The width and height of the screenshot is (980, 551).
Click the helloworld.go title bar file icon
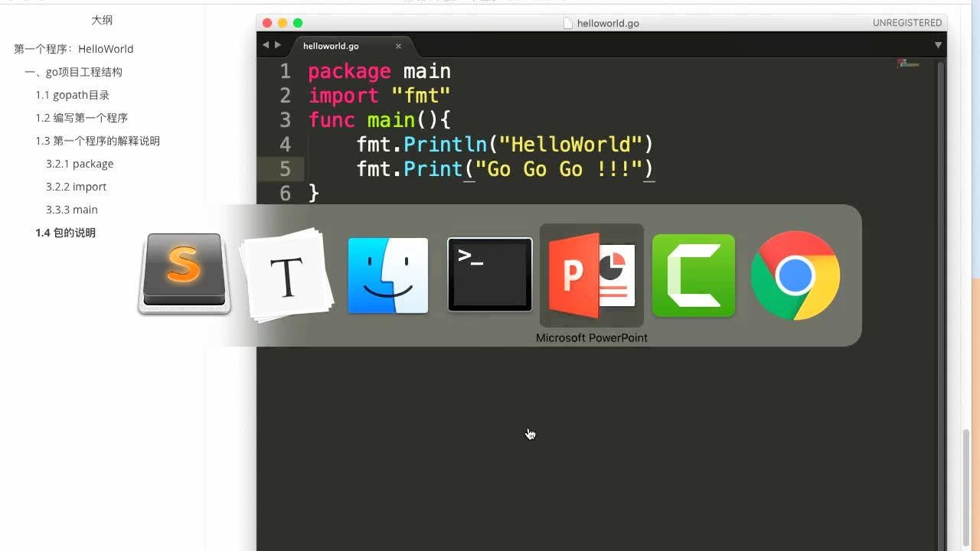point(568,23)
